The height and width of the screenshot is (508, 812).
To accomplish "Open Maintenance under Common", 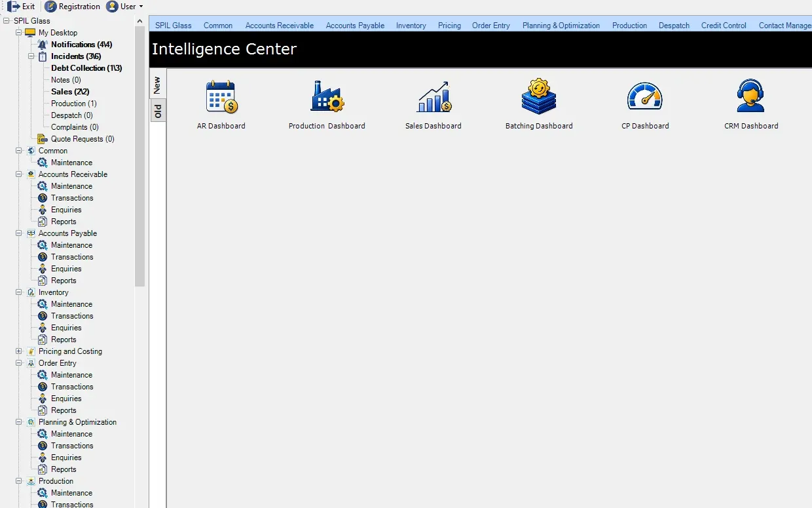I will (x=71, y=163).
